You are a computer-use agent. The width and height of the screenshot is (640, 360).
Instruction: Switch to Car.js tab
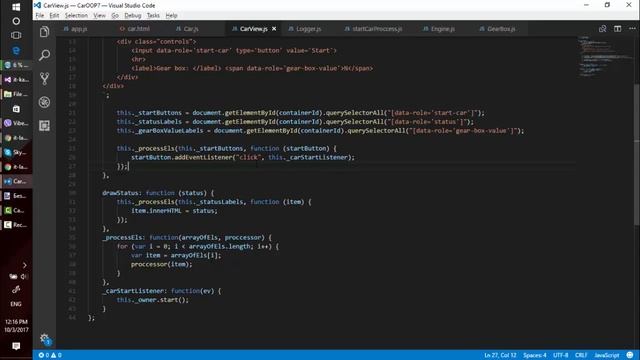(x=187, y=29)
